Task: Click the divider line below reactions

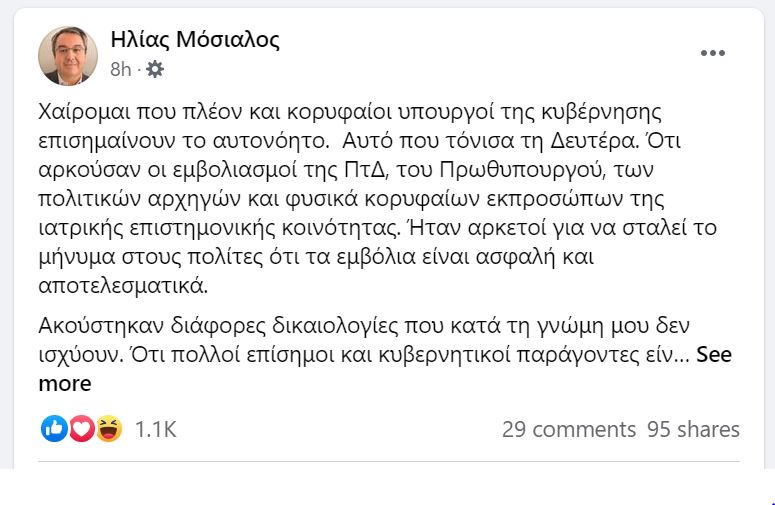Action: click(388, 462)
